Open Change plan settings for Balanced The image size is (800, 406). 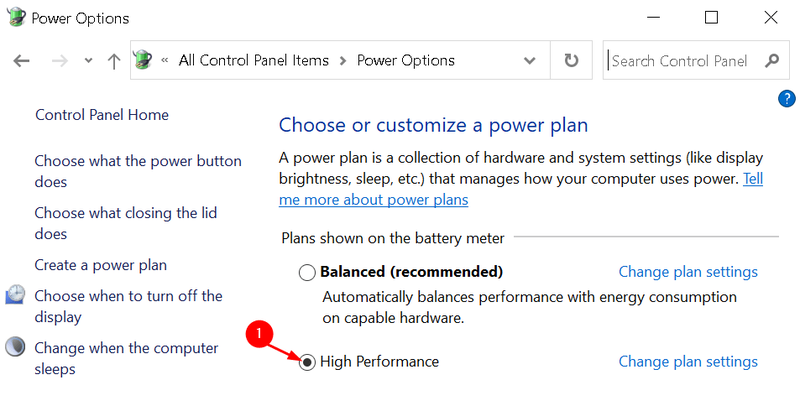pyautogui.click(x=688, y=272)
